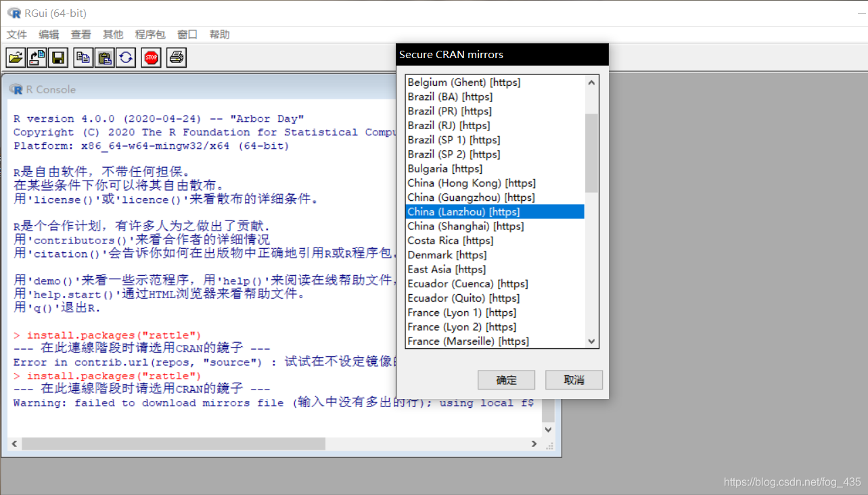
Task: Select Brazil (SP 1) [https] mirror
Action: click(x=495, y=140)
